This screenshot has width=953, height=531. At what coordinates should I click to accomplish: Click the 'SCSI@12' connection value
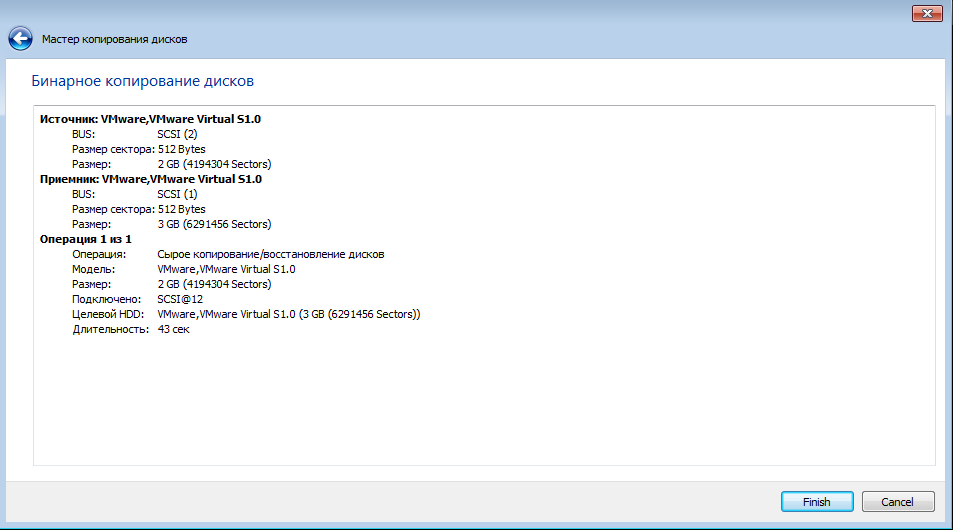click(x=180, y=300)
